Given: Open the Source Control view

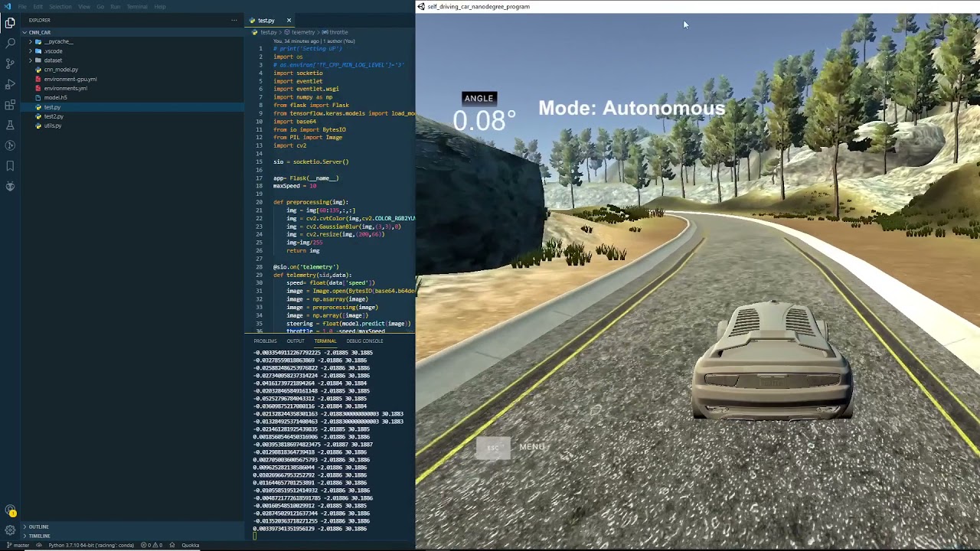Looking at the screenshot, I should (x=10, y=64).
